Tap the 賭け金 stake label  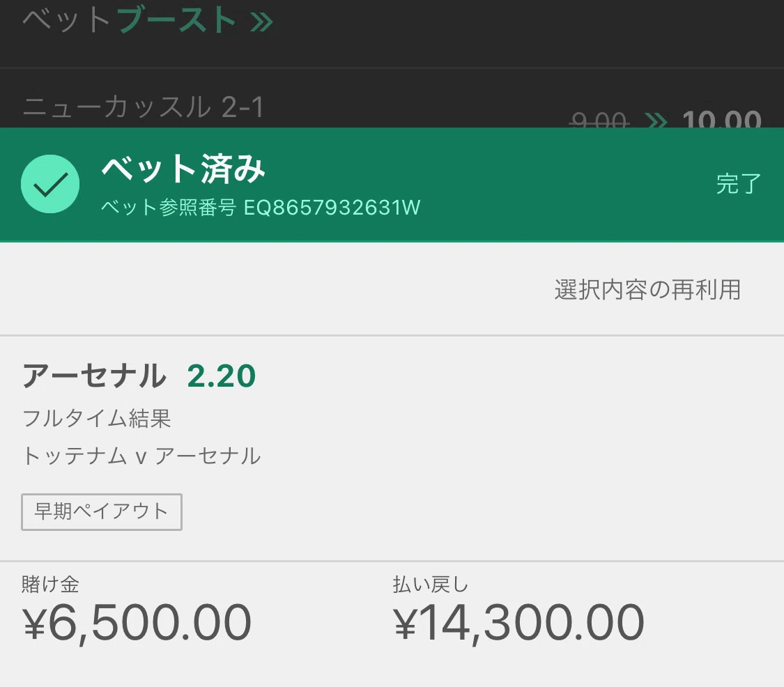pyautogui.click(x=50, y=584)
